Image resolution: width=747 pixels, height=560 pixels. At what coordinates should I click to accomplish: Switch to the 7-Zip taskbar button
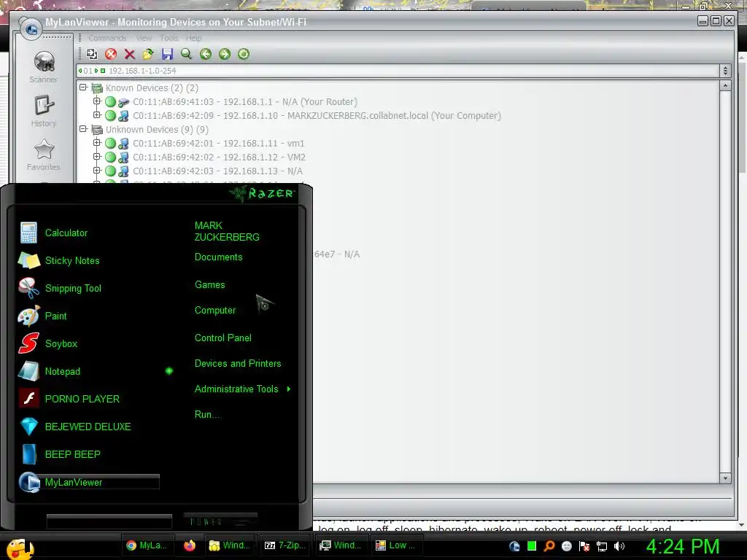(x=285, y=545)
